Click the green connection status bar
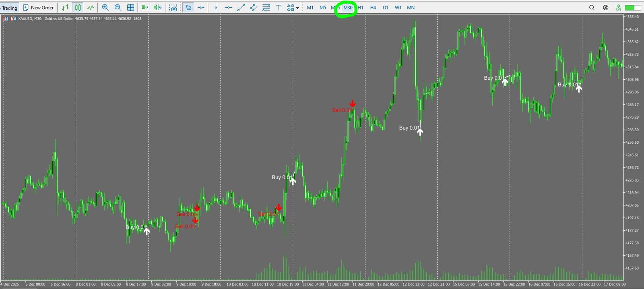This screenshot has height=289, width=644. 632,8
